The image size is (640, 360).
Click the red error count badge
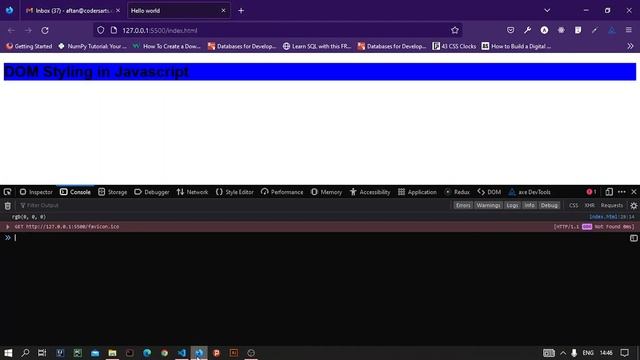(x=591, y=192)
